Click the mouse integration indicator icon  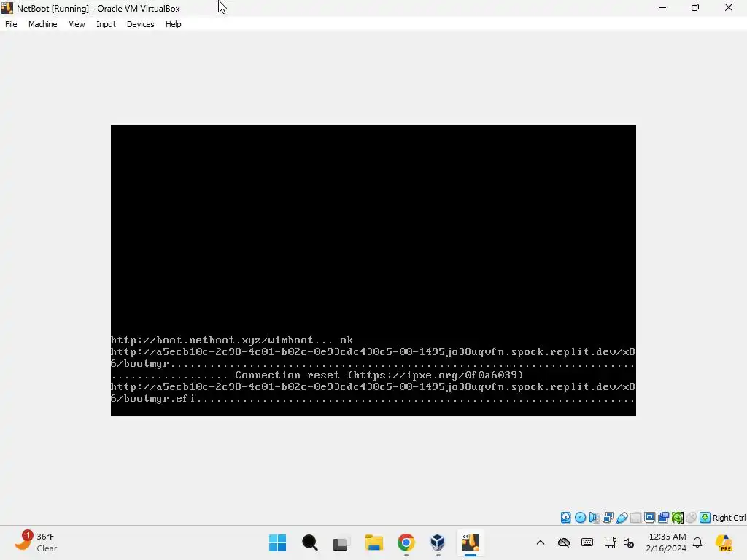point(692,518)
